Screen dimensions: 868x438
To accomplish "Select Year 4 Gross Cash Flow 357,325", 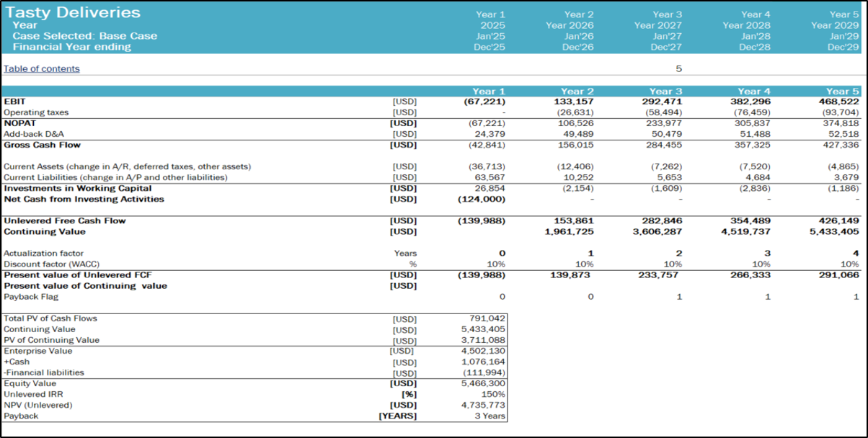I will coord(749,145).
